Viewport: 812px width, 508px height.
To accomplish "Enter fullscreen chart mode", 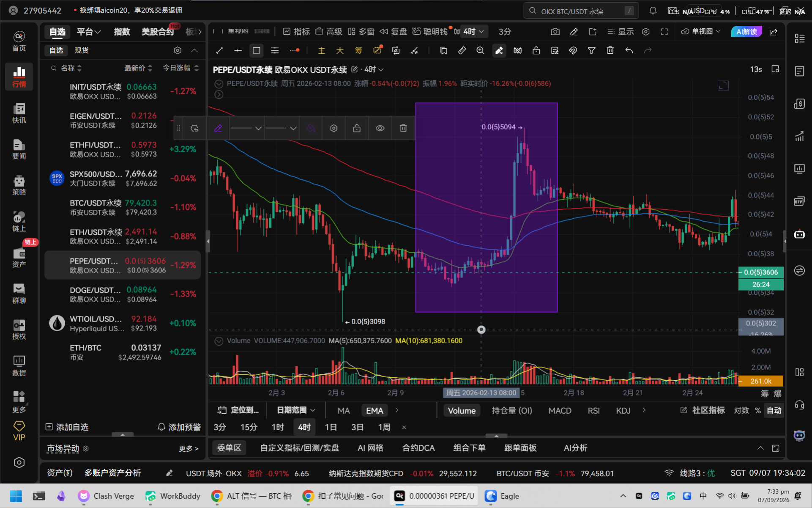I will (x=664, y=32).
